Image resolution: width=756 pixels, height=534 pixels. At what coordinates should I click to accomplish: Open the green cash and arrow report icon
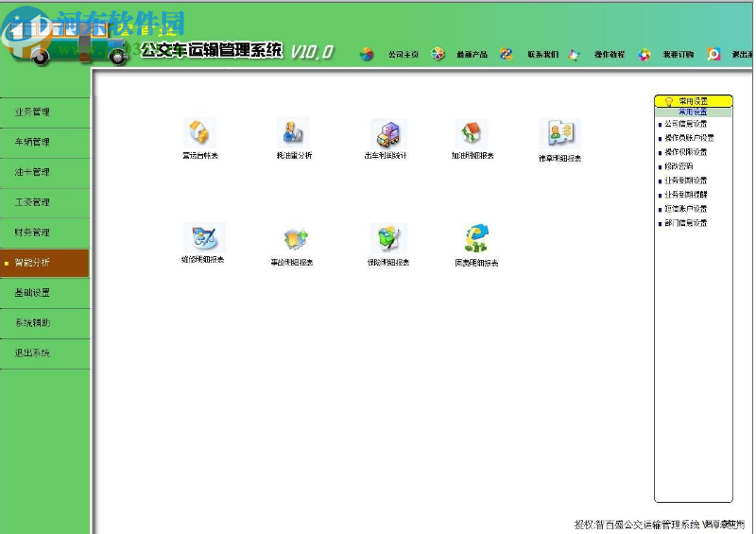coord(476,238)
